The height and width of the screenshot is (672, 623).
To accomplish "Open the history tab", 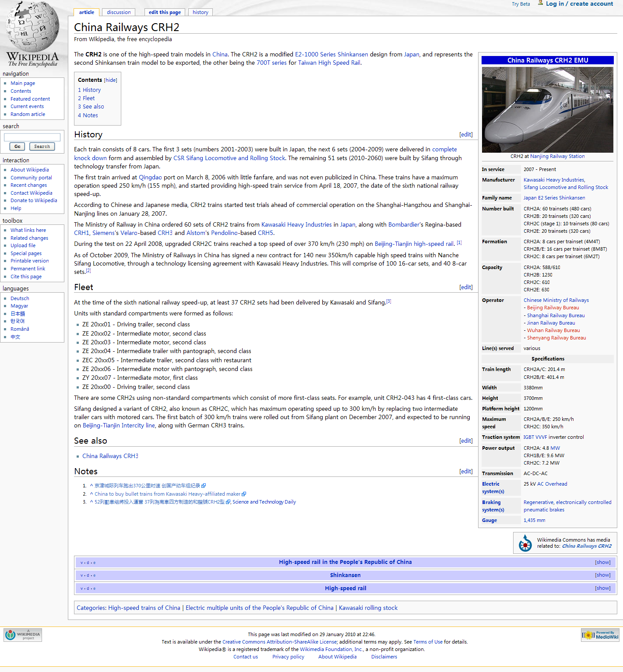I will (201, 12).
